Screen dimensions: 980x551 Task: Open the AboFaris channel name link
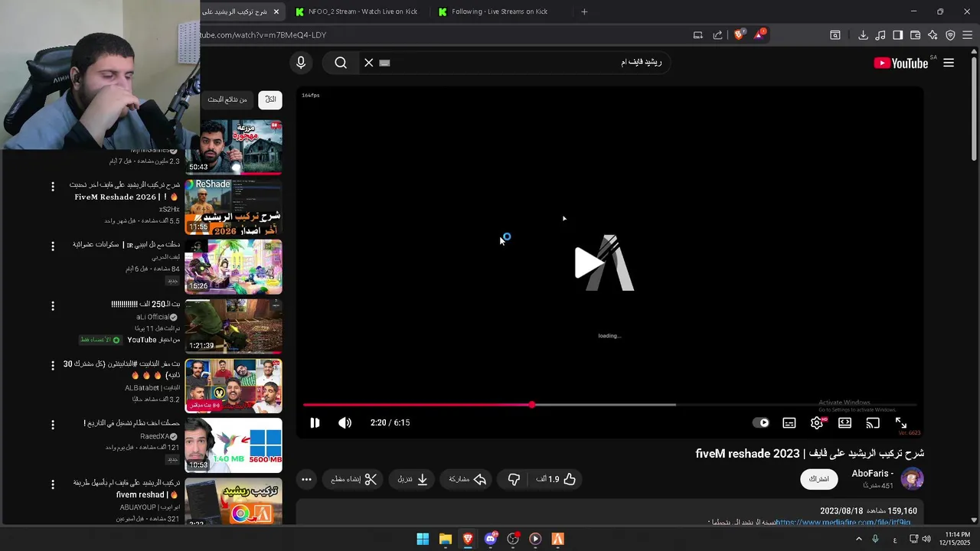tap(872, 474)
